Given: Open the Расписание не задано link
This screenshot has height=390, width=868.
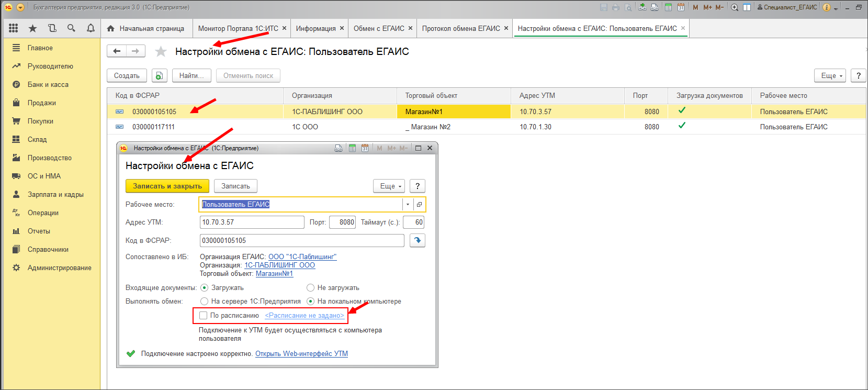Looking at the screenshot, I should tap(305, 315).
